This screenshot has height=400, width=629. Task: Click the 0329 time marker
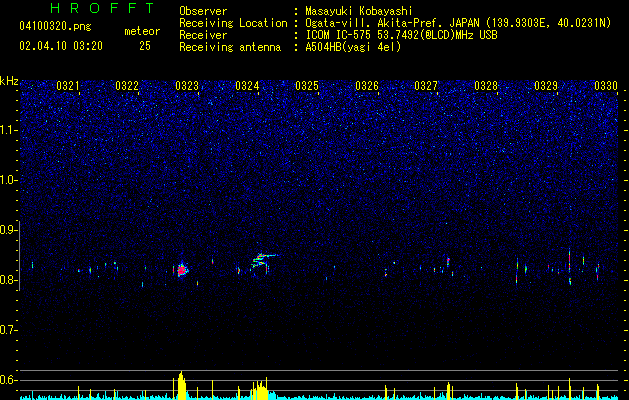546,86
